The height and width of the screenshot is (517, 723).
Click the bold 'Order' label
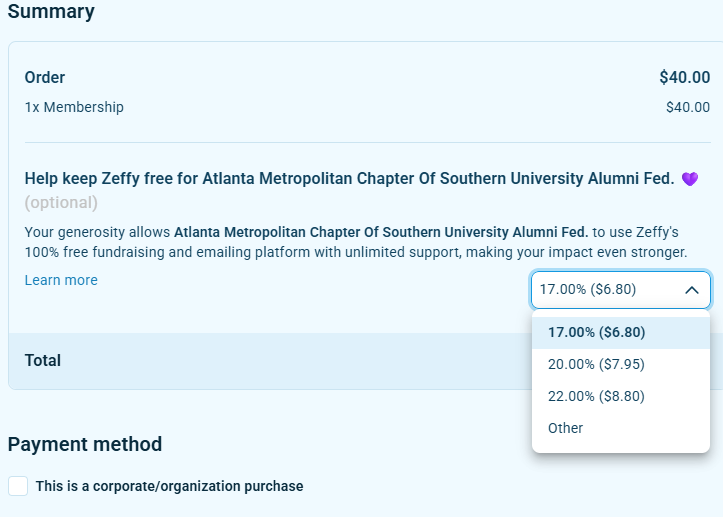[45, 77]
